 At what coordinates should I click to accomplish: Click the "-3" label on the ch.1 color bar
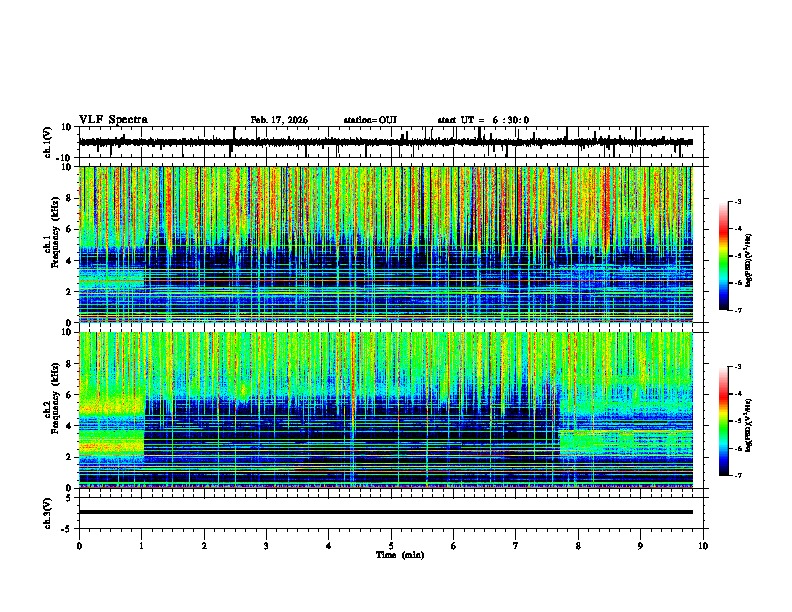click(x=737, y=202)
